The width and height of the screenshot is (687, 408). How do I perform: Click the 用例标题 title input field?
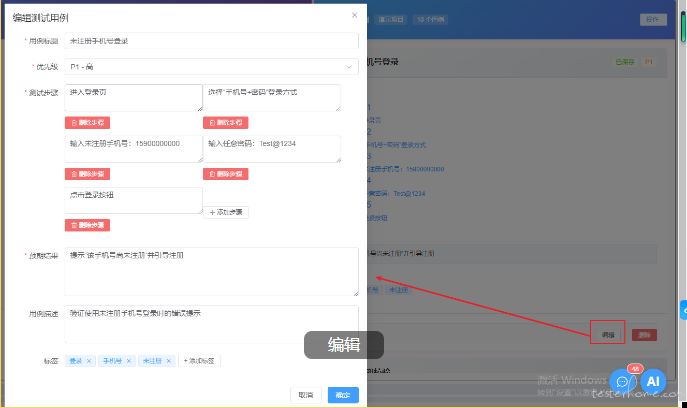point(211,41)
